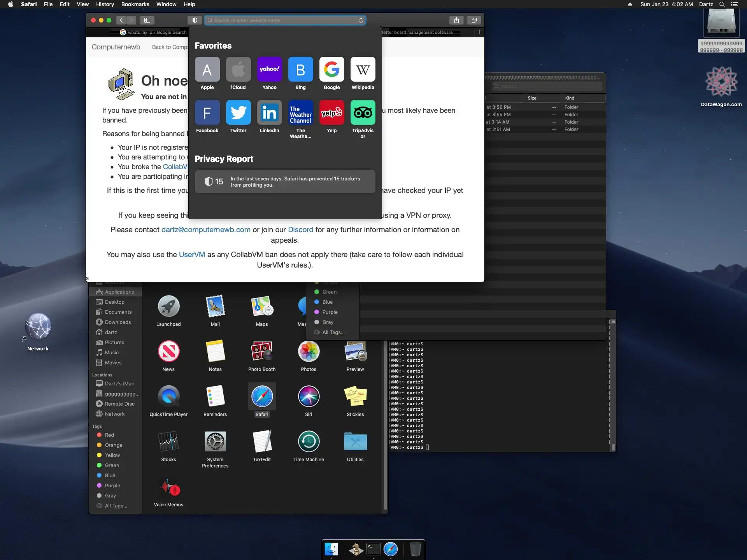Image resolution: width=747 pixels, height=560 pixels.
Task: Click the Discord link
Action: [300, 230]
